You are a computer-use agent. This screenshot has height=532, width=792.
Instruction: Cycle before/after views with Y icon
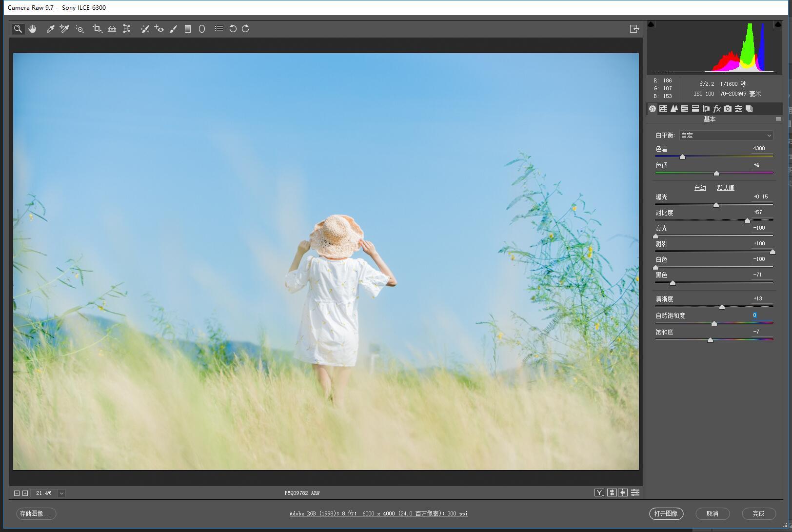click(x=599, y=493)
